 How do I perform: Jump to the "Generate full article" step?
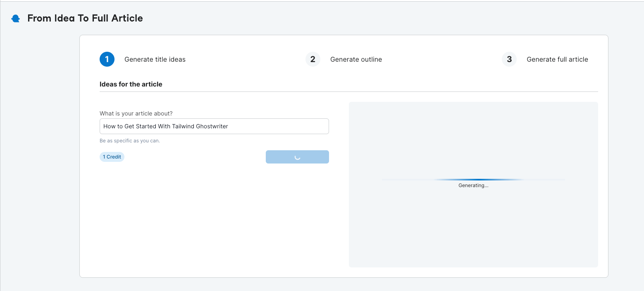557,60
